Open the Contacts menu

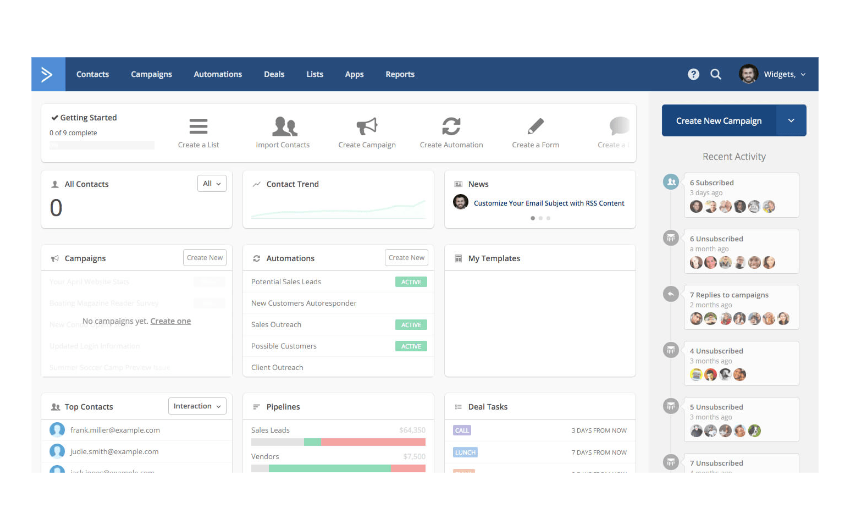93,74
